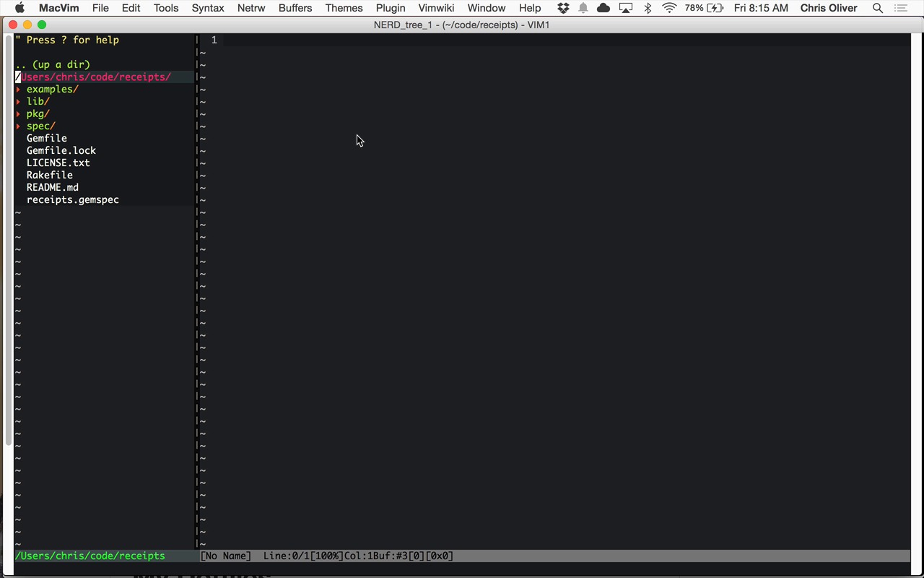The width and height of the screenshot is (924, 578).
Task: Click NERDTree status line path /Users/chris/code/receipts
Action: coord(90,556)
